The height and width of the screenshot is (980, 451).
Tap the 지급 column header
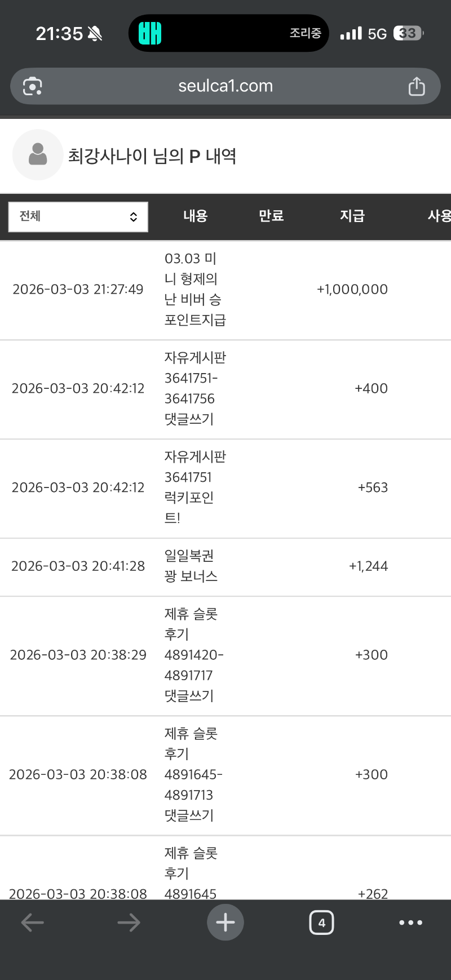coord(352,216)
